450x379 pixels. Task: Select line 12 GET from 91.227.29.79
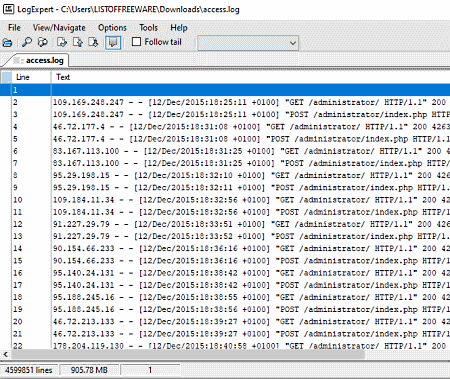pos(225,224)
